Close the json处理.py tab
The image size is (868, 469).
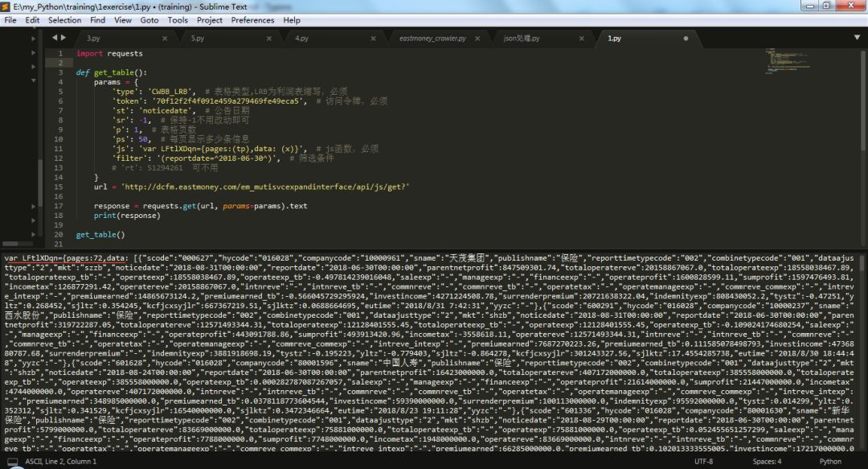tap(581, 38)
